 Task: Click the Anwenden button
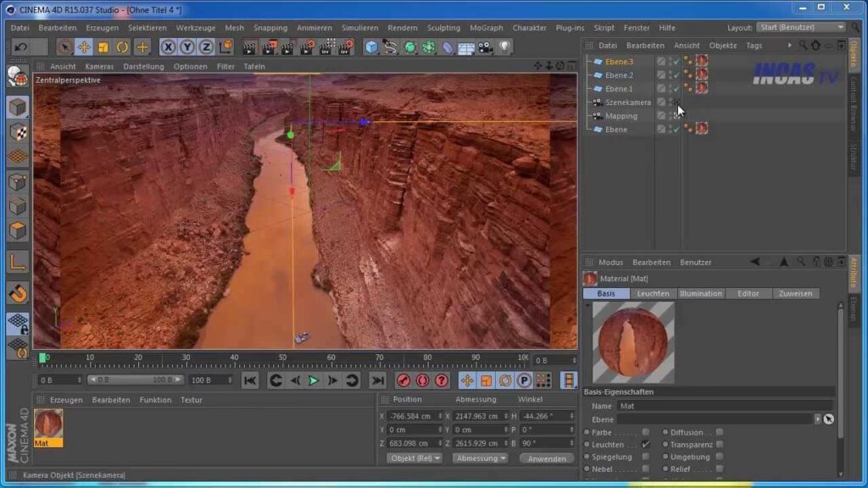point(547,458)
